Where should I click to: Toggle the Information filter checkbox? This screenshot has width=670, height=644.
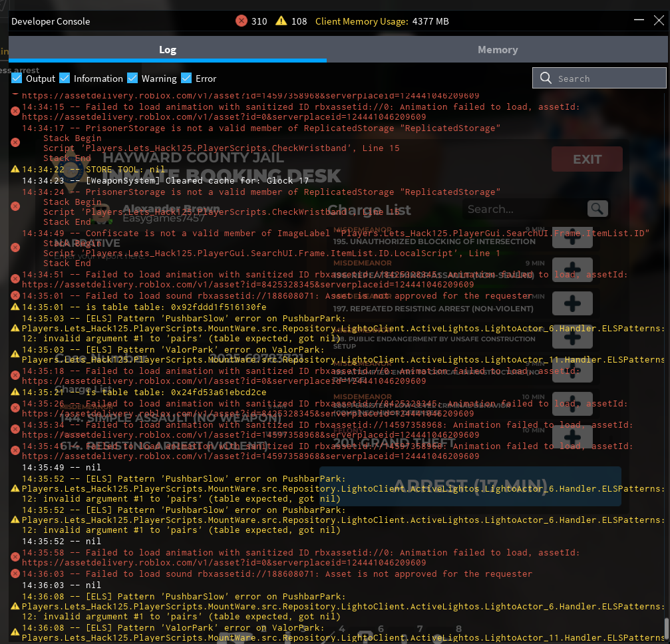65,79
